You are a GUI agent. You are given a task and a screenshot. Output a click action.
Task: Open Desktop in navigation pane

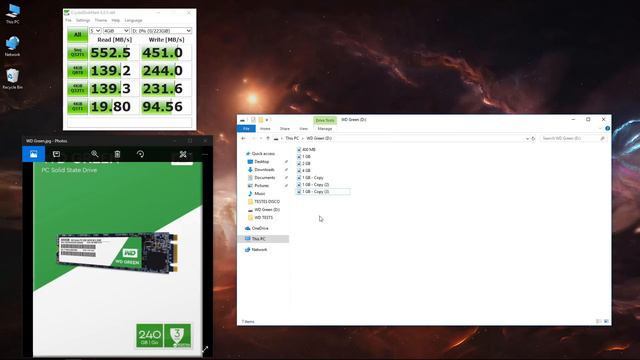258,162
